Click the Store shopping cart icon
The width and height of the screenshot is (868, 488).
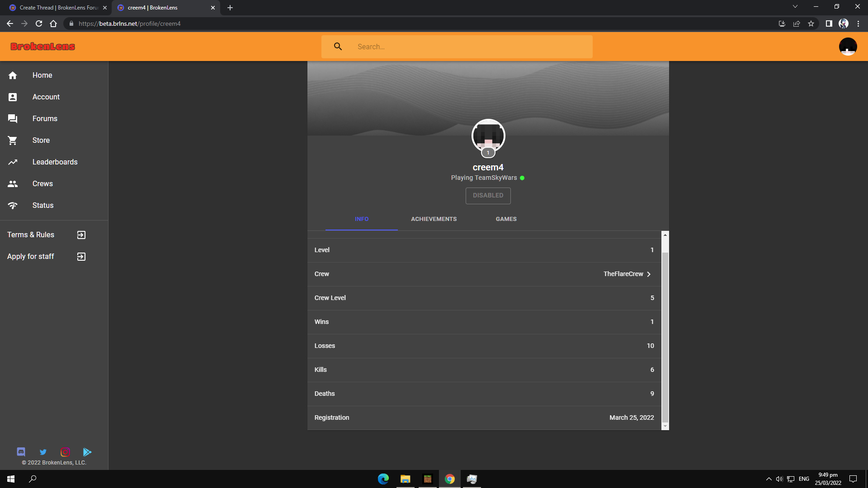tap(13, 141)
